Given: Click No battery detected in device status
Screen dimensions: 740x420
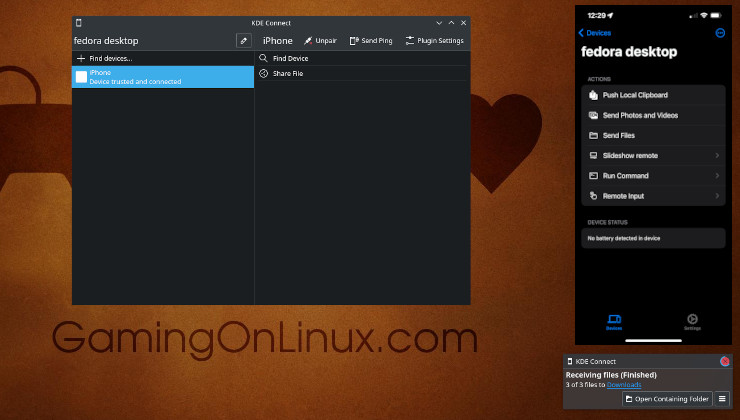Looking at the screenshot, I should coord(653,238).
